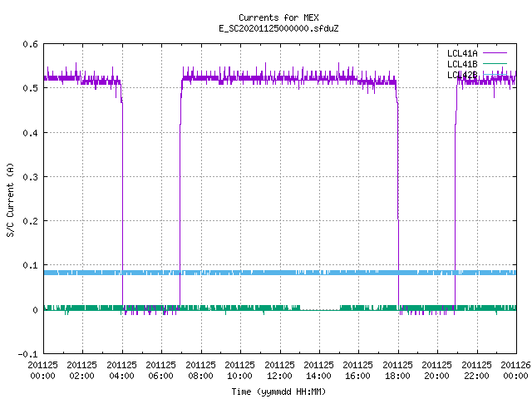The image size is (532, 399).
Task: Click the green LCL41B legend line sample
Action: [495, 63]
